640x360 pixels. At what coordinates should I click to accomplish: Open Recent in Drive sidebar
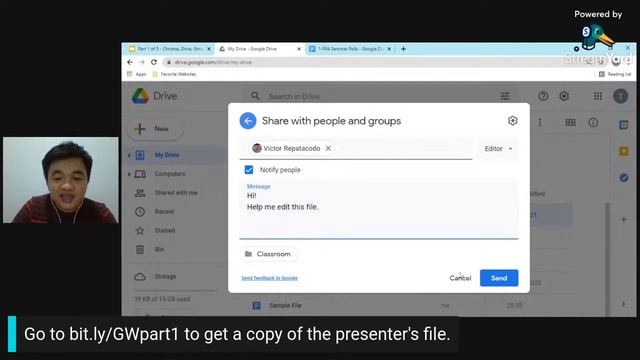tap(164, 211)
